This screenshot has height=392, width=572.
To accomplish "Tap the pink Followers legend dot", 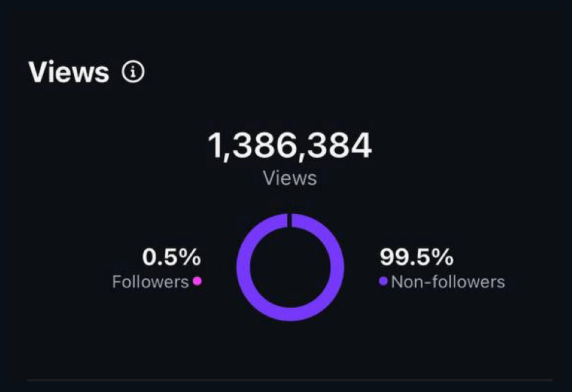I will tap(197, 281).
